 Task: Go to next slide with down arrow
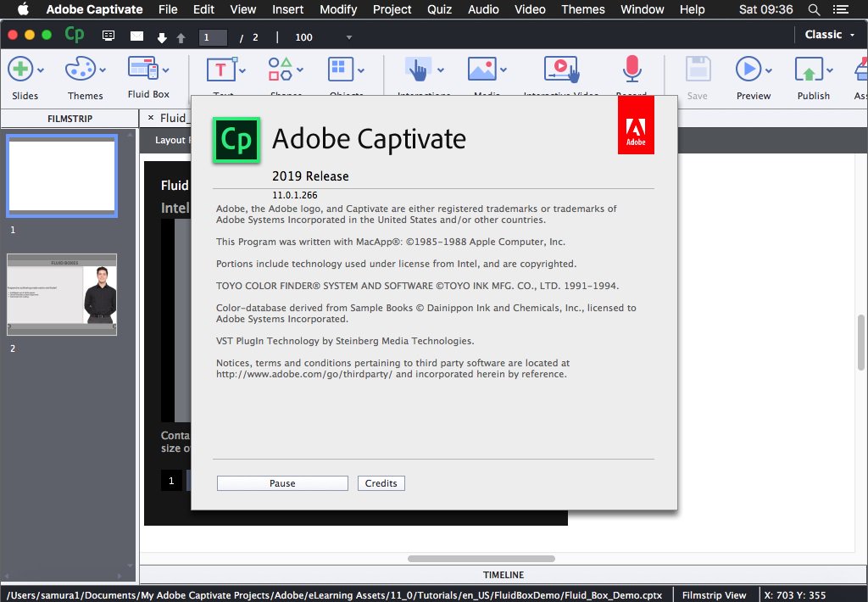[x=162, y=37]
